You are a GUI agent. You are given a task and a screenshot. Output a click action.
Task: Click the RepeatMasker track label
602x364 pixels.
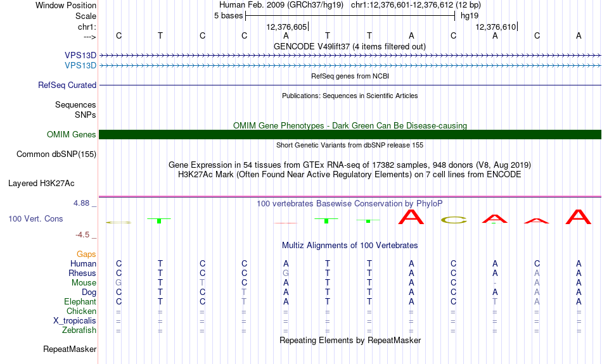(x=70, y=349)
